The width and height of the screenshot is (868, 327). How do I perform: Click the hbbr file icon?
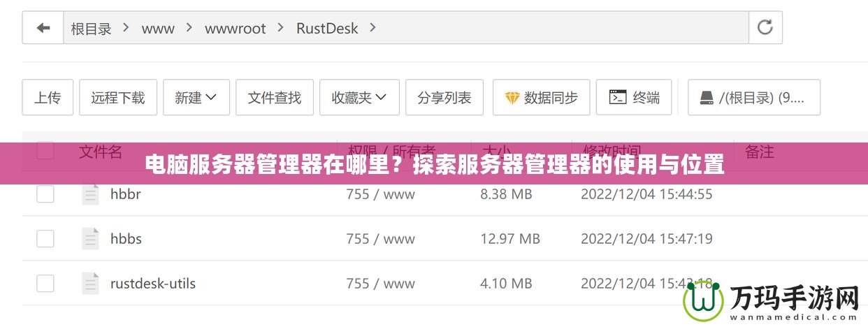coord(91,194)
